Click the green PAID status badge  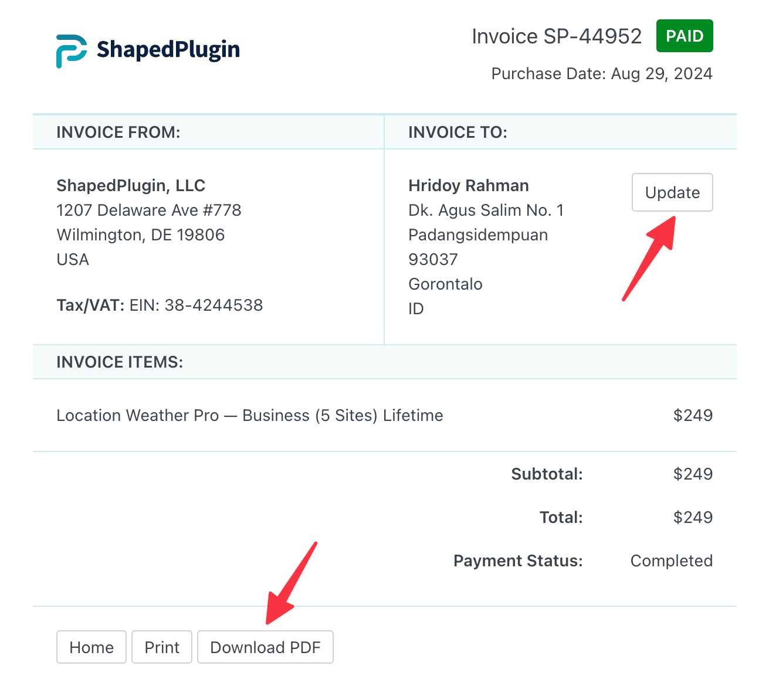[x=685, y=36]
